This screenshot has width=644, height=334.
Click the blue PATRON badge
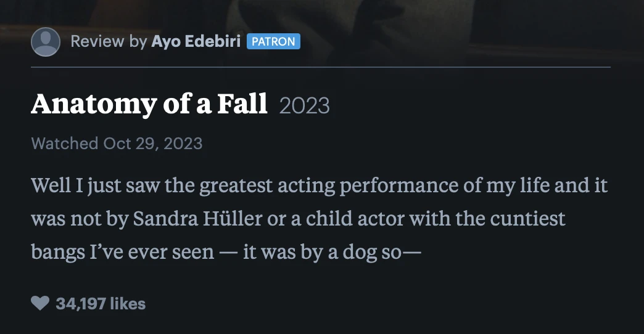(273, 42)
